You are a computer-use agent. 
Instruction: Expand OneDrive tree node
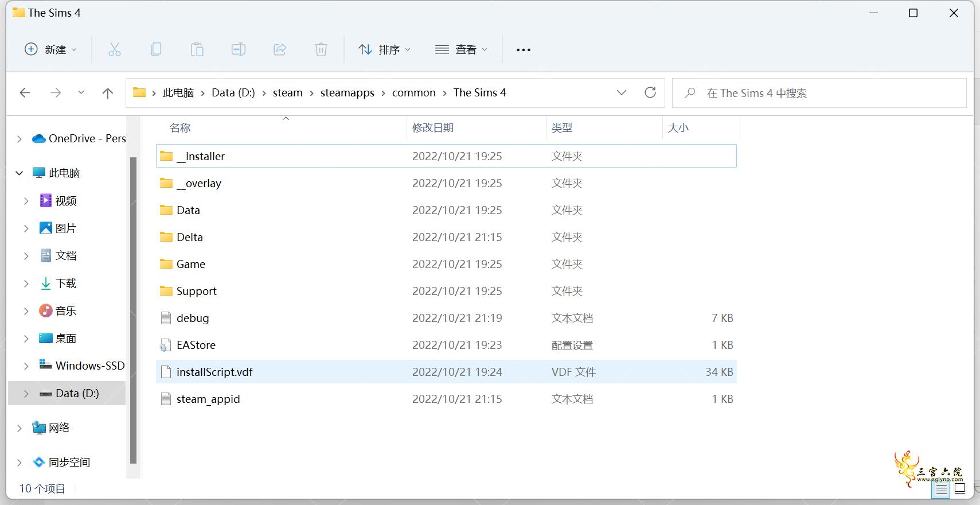[x=19, y=139]
